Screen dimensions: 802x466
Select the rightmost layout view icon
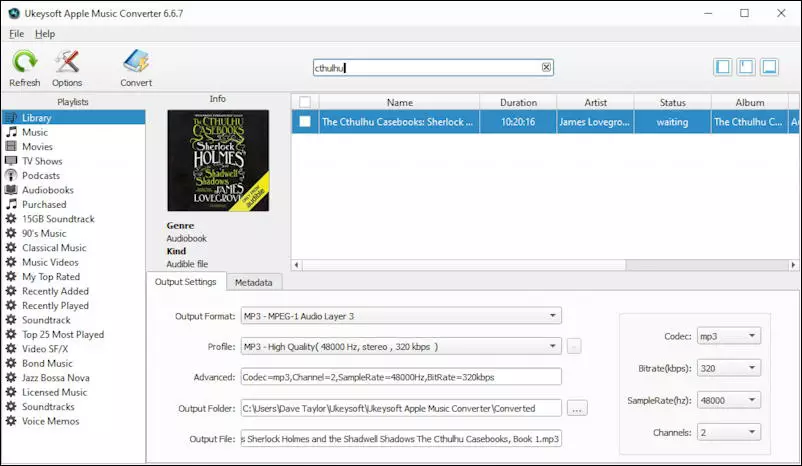tap(769, 67)
